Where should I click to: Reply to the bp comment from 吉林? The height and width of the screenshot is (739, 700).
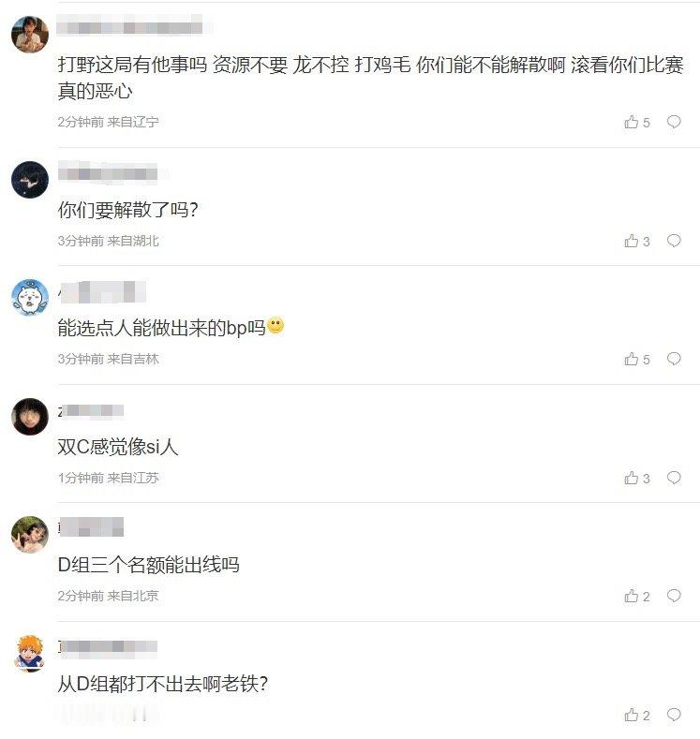click(x=674, y=359)
